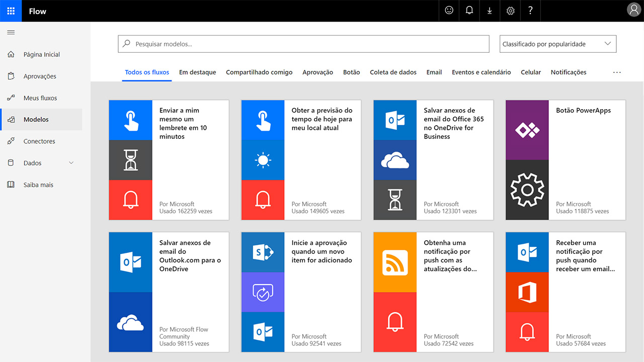This screenshot has width=644, height=362.
Task: Click the Saiba mais book icon
Action: click(x=11, y=185)
